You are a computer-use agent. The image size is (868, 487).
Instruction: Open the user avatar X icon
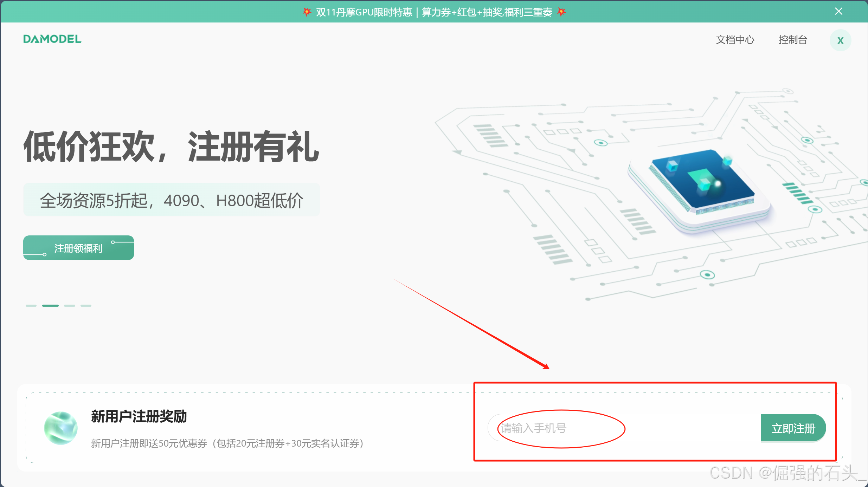[840, 40]
